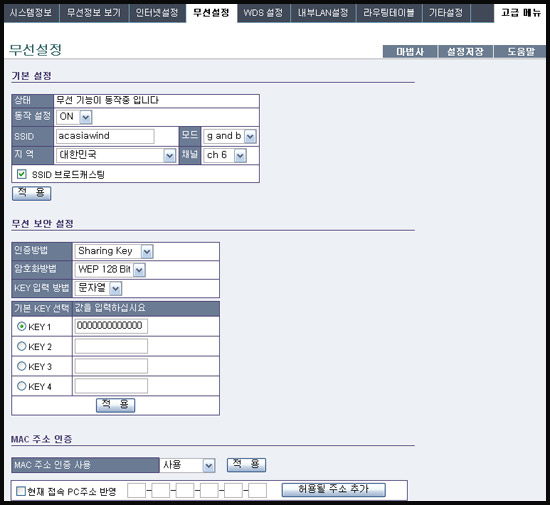Screen dimensions: 550x505
Task: Click the SSID acasiawind input field
Action: click(x=105, y=136)
